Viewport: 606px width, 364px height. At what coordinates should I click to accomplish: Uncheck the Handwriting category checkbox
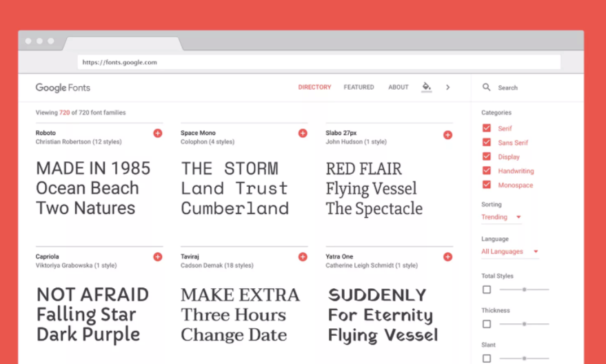(487, 170)
